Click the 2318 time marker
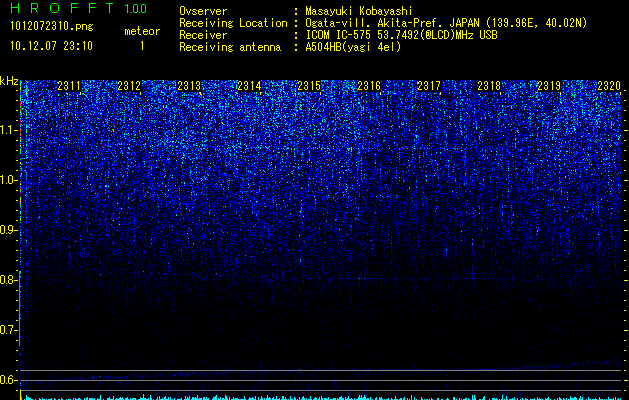629x400 pixels. (489, 86)
